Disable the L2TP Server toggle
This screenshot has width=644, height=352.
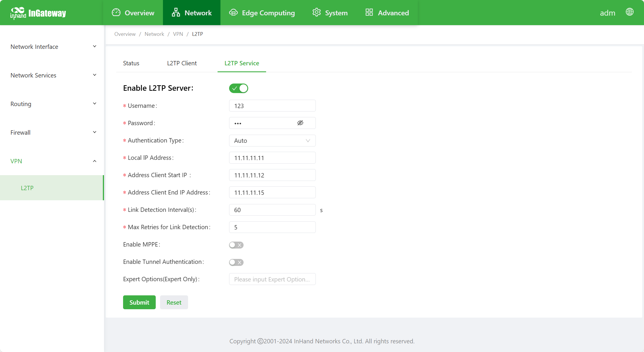pos(239,88)
